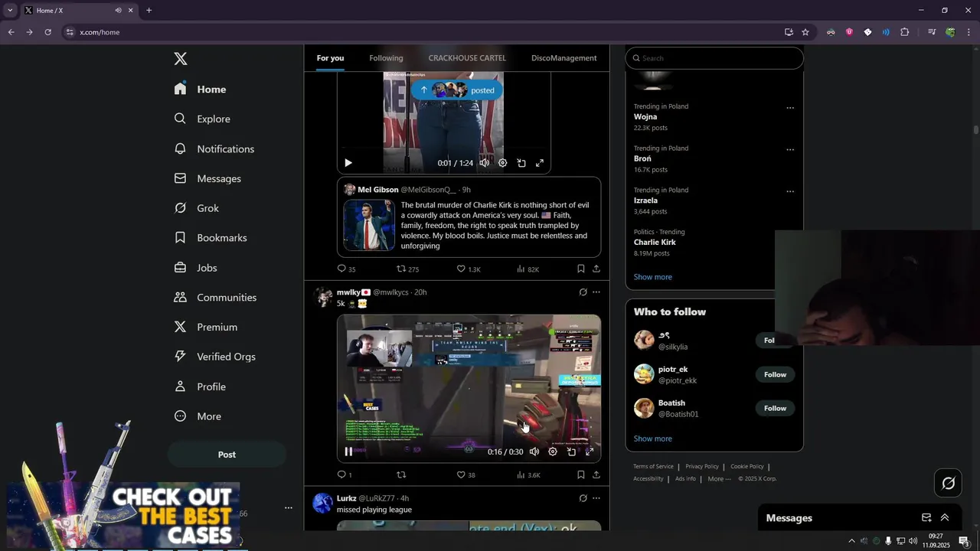Image resolution: width=980 pixels, height=551 pixels.
Task: Like the post with 1.3K likes
Action: [468, 269]
